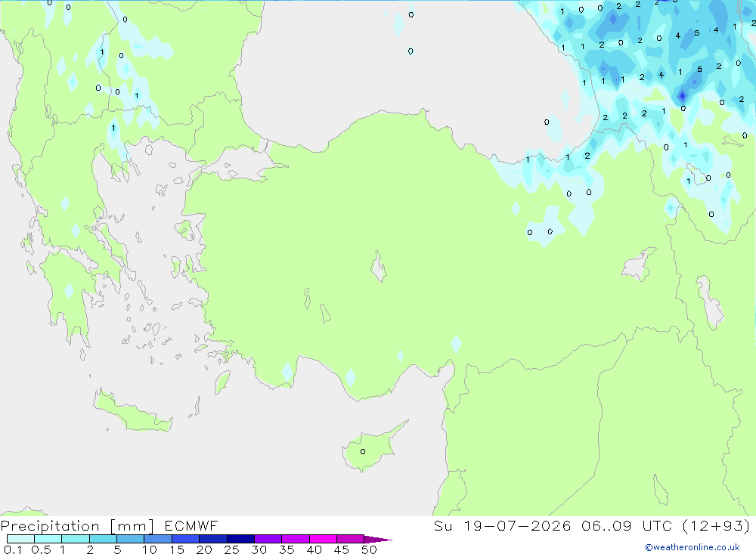
Task: Click the "10" legend scale label
Action: (x=150, y=549)
